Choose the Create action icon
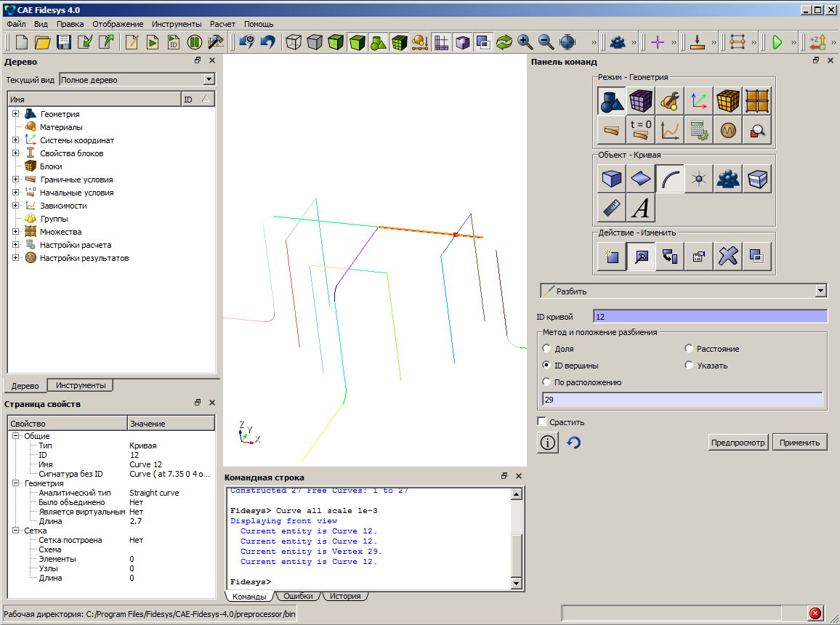 click(611, 257)
